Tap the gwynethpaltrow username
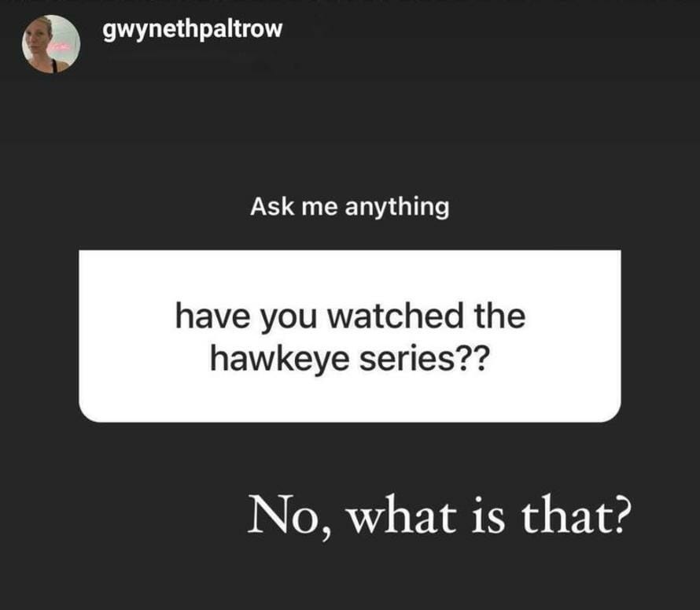This screenshot has height=610, width=700. pyautogui.click(x=193, y=29)
